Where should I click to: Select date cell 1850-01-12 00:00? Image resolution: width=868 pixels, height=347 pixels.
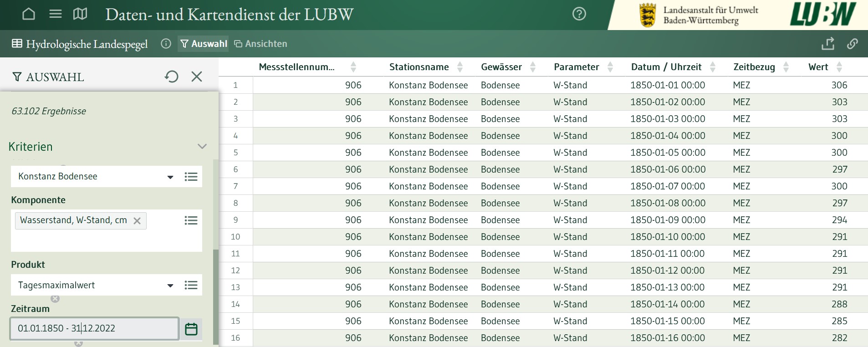click(668, 270)
